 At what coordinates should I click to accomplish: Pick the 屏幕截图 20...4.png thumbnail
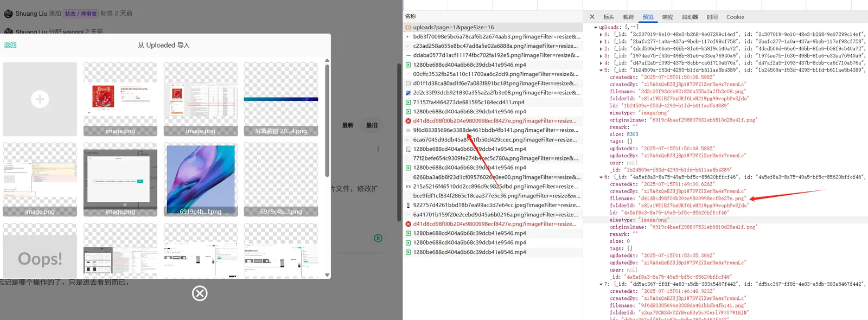coord(281,99)
